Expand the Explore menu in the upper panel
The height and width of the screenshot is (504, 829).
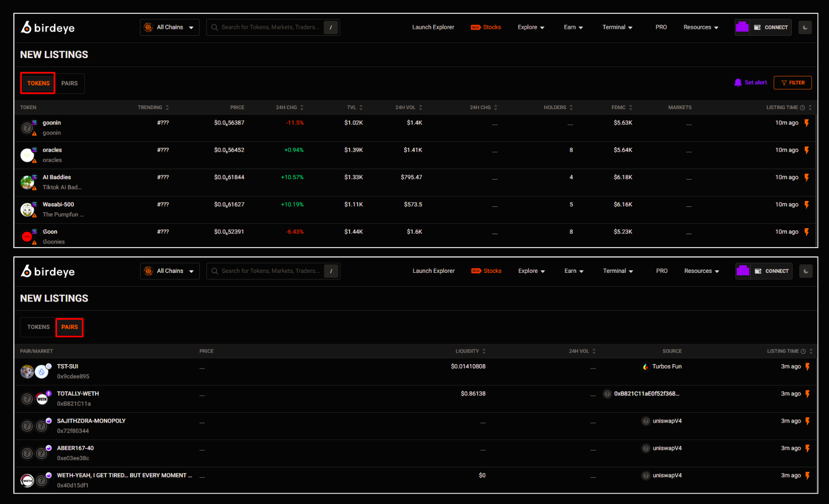click(531, 27)
